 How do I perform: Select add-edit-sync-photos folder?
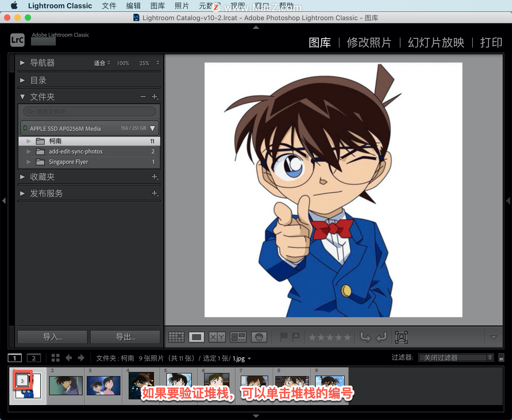pyautogui.click(x=89, y=151)
